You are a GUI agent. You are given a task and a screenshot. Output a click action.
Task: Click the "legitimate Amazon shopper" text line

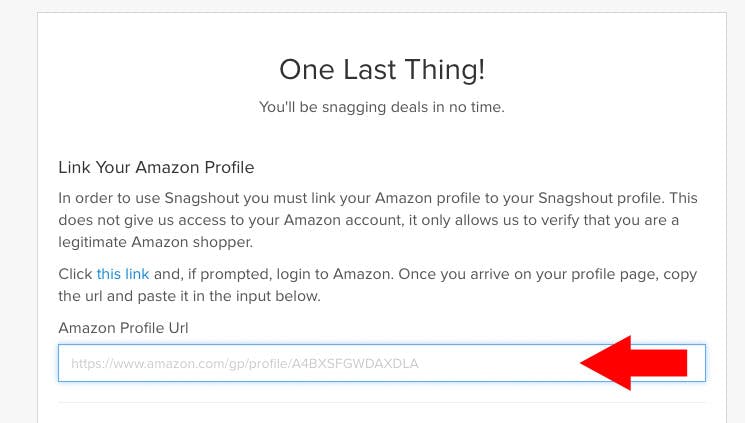tap(156, 242)
